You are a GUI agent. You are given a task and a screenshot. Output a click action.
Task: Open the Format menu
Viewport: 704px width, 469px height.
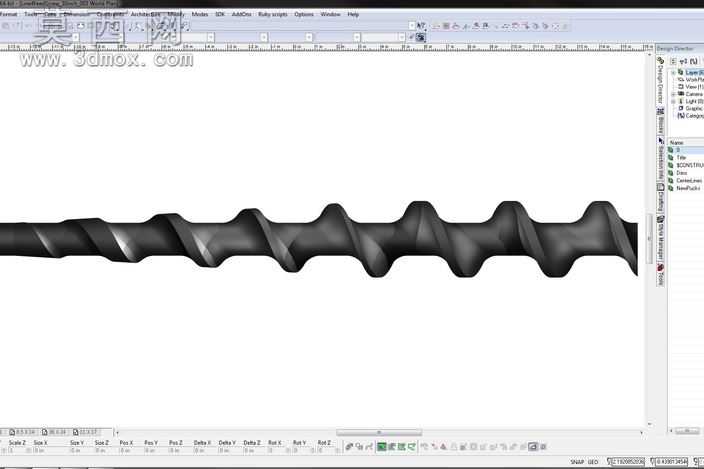(x=8, y=14)
